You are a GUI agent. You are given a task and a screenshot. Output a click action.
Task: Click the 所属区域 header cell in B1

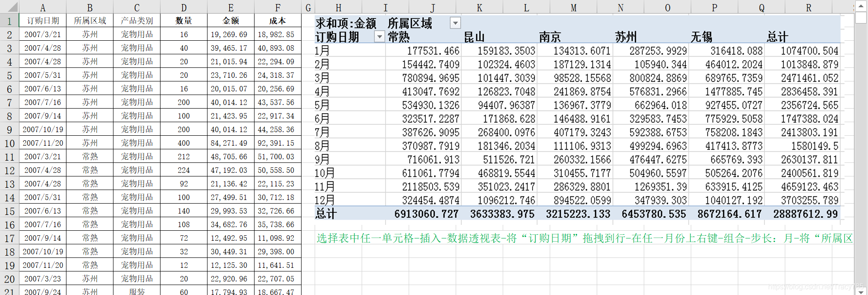tap(90, 21)
